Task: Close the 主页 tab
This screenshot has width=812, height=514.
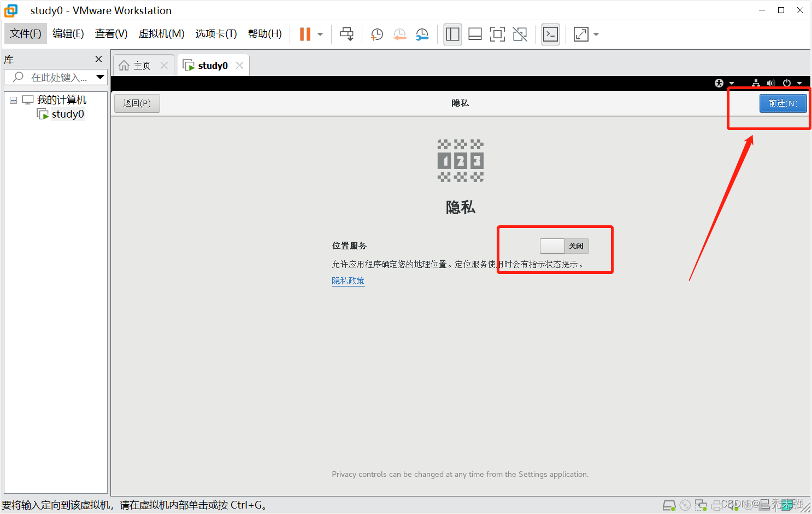Action: [x=164, y=65]
